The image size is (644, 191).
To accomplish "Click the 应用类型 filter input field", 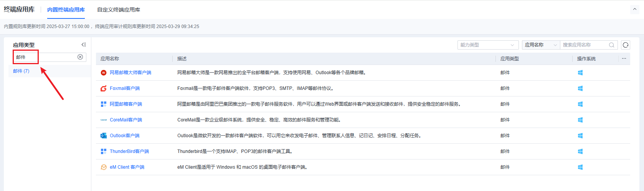I will tap(45, 57).
